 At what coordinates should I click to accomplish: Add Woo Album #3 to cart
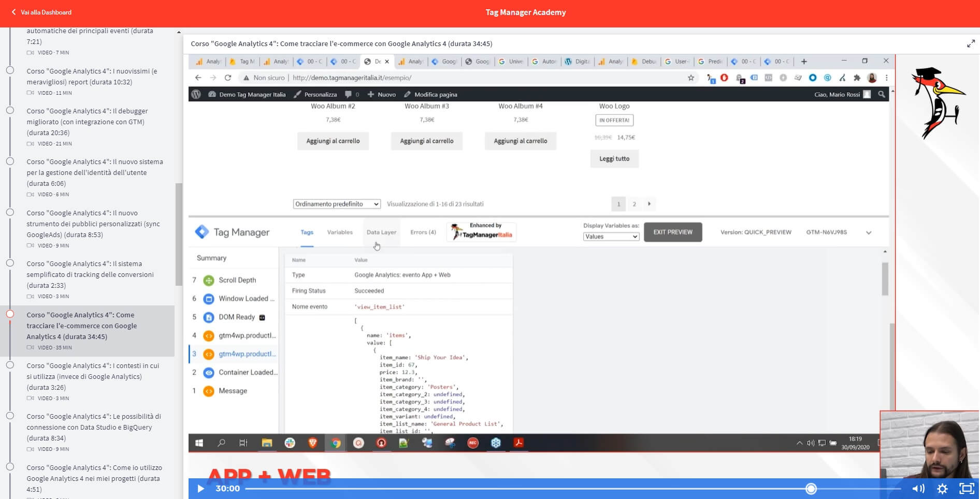[x=427, y=141]
